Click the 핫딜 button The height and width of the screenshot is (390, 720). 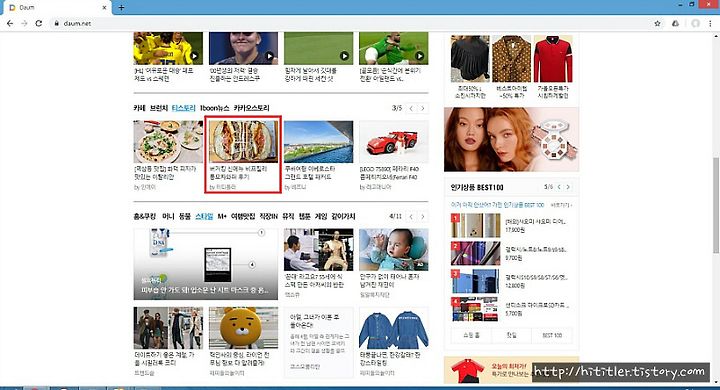[512, 335]
